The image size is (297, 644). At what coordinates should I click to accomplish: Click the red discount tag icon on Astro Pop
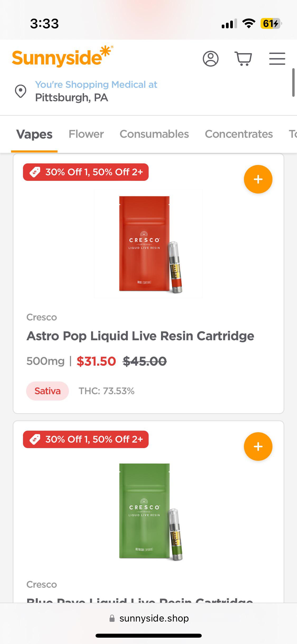click(36, 172)
